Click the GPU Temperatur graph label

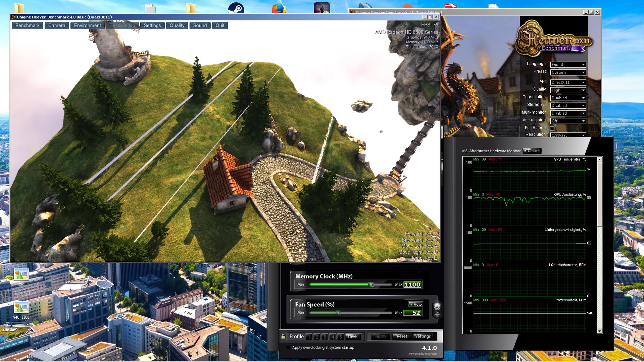tap(570, 159)
